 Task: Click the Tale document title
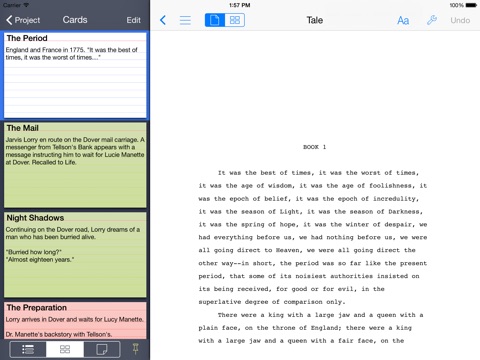tap(315, 20)
